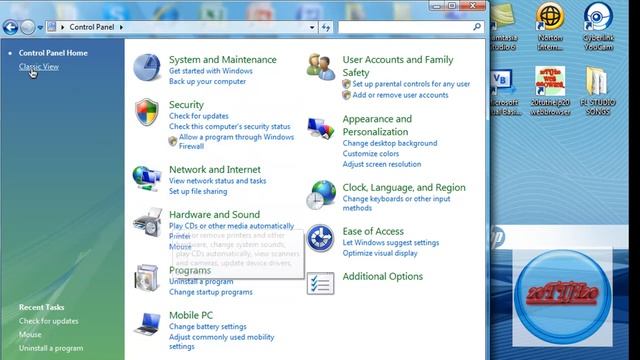Click Uninstall a program in Recent Tasks
The height and width of the screenshot is (360, 640).
pos(51,349)
